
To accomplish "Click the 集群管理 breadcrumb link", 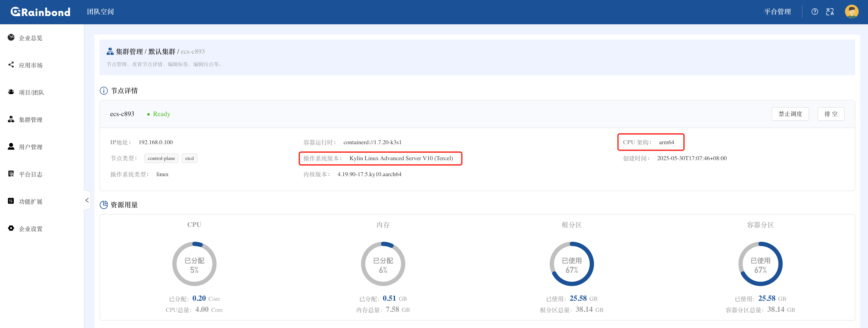I will (129, 52).
